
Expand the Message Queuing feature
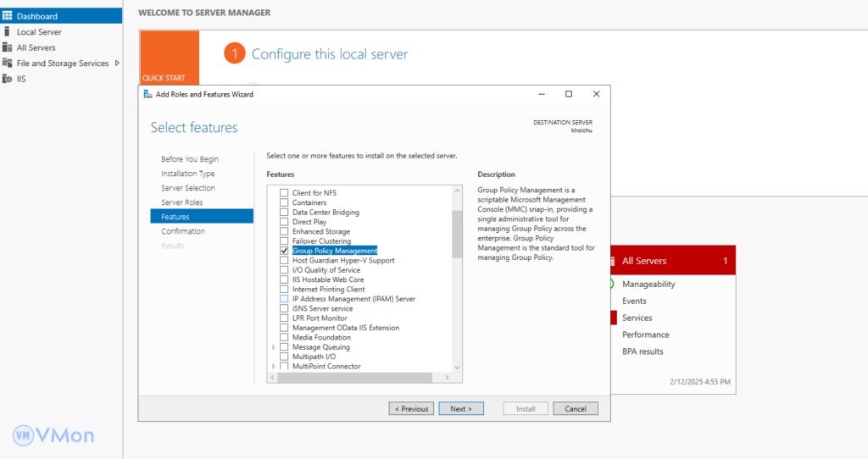pos(274,347)
